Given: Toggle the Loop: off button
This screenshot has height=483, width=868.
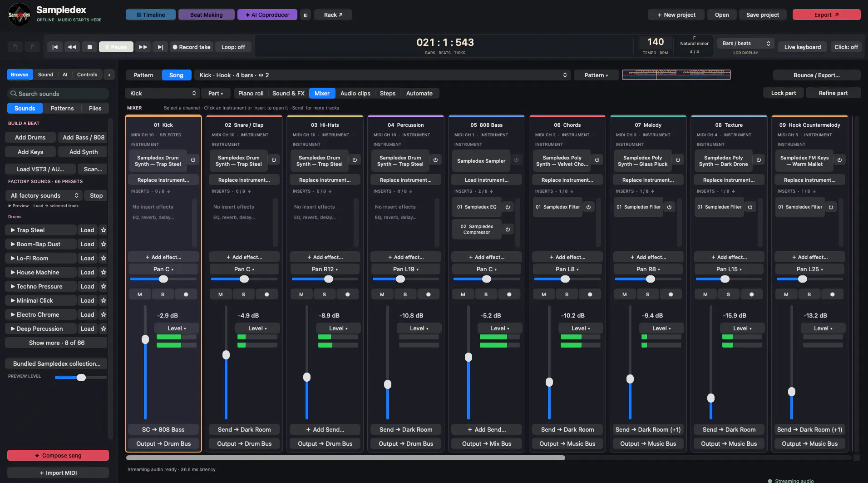Looking at the screenshot, I should click(x=233, y=47).
